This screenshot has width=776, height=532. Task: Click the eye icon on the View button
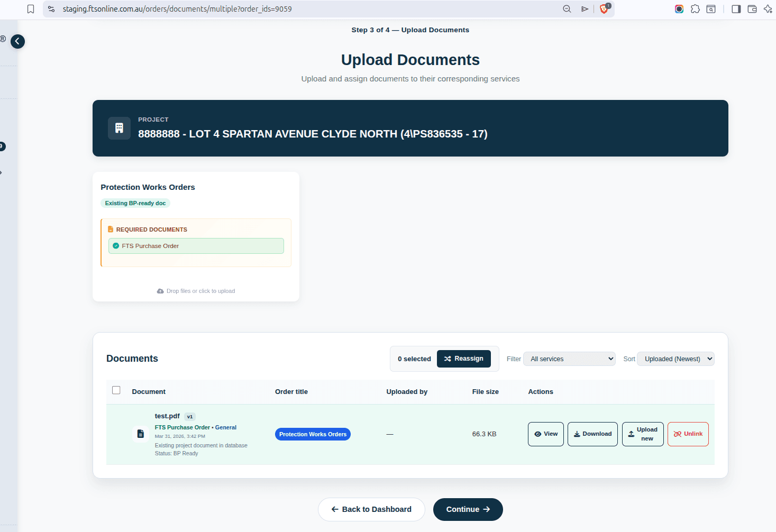pyautogui.click(x=537, y=434)
